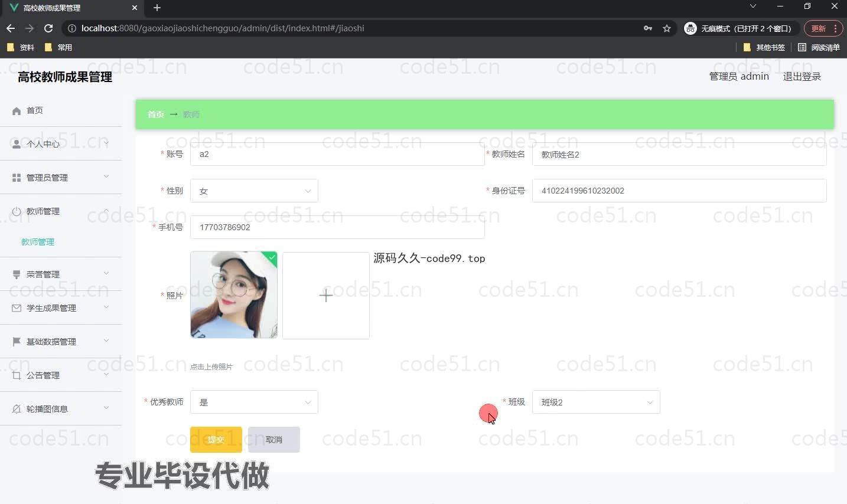Screen dimensions: 847x504
Task: Expand 公告管理 menu chevron
Action: (106, 374)
